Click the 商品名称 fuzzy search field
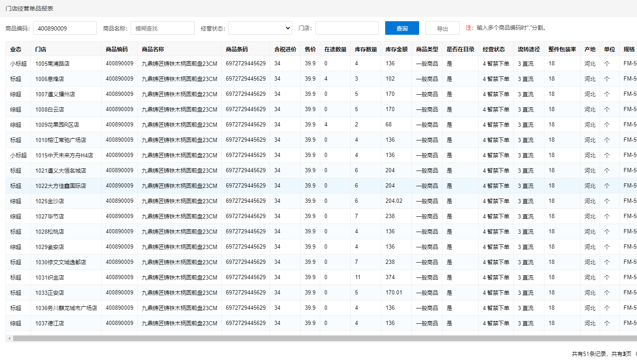 point(162,28)
